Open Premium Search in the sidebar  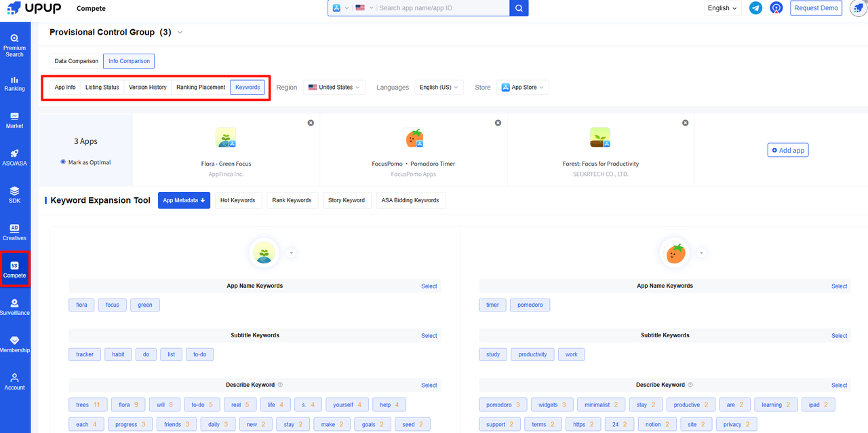tap(14, 45)
